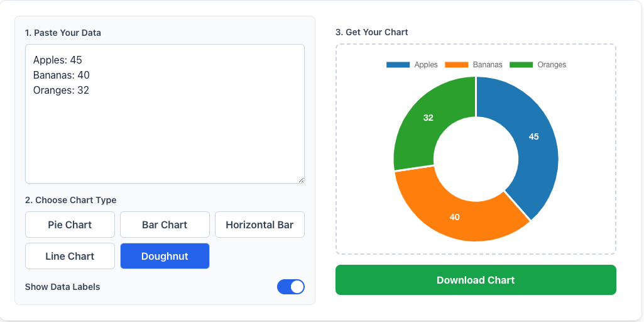Click the "1. Paste Your Data" heading

pyautogui.click(x=63, y=33)
